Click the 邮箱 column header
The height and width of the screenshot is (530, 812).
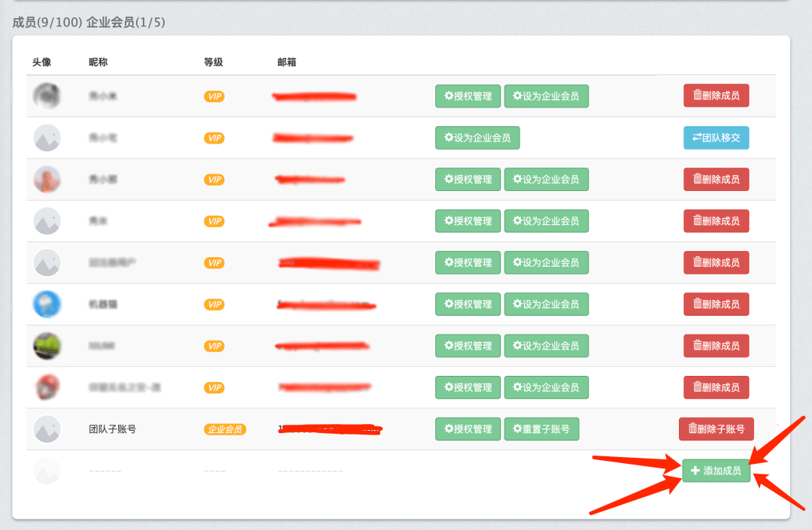[286, 62]
